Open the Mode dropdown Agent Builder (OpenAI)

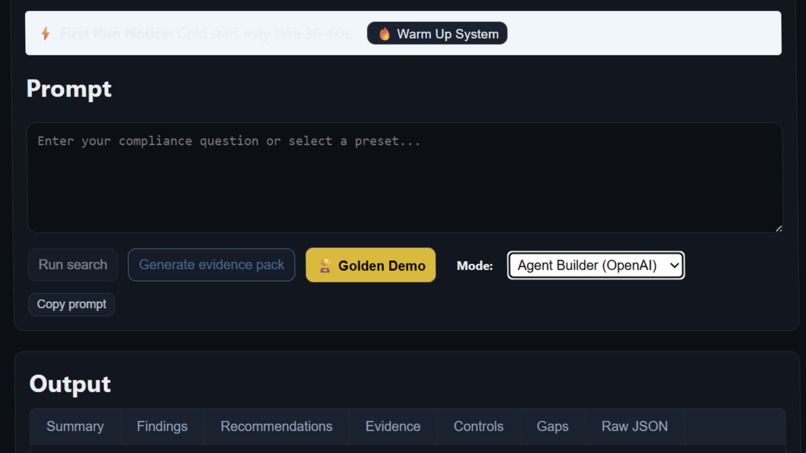click(596, 265)
